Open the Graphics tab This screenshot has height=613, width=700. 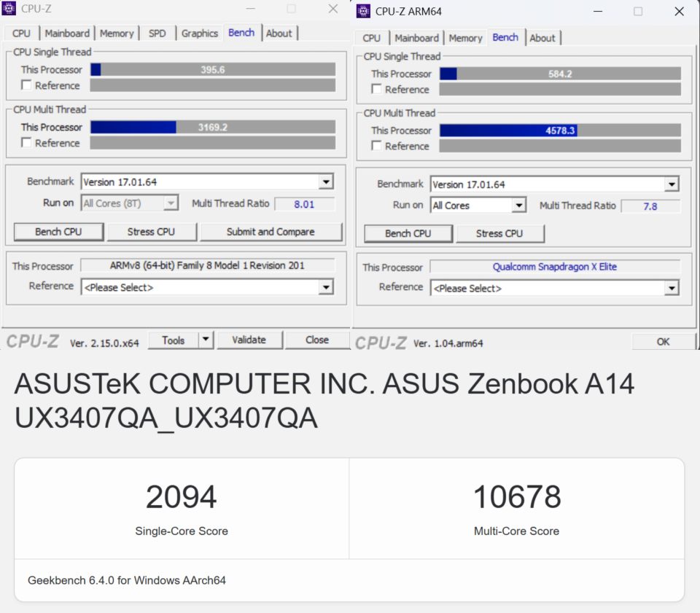click(x=200, y=34)
